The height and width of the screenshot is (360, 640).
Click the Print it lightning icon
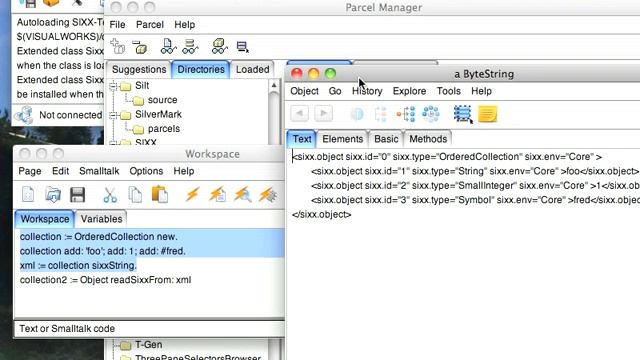217,194
